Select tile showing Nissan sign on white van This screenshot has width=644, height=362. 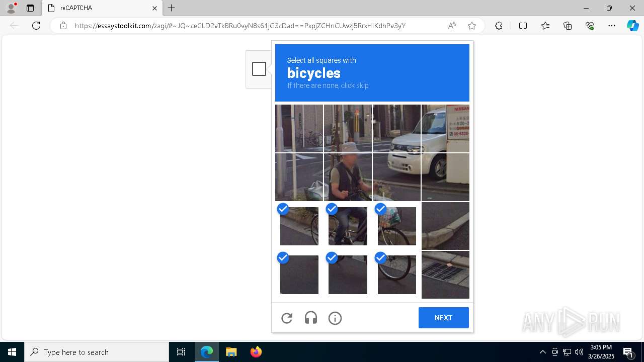445,128
